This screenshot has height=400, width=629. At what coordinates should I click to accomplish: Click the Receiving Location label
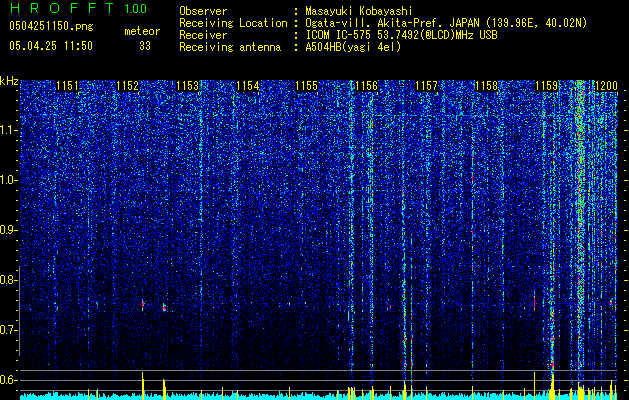(x=233, y=23)
